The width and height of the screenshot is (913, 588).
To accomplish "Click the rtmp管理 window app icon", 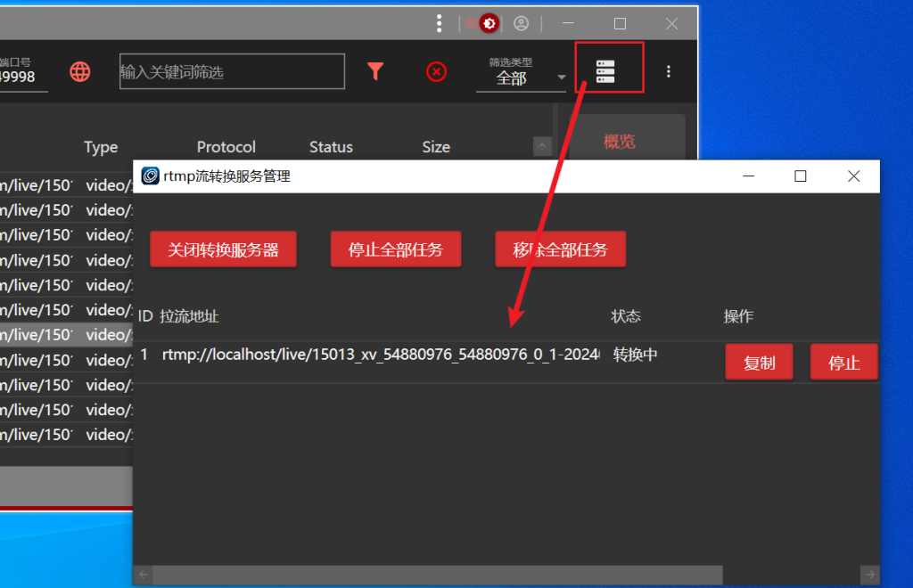I will click(x=150, y=176).
